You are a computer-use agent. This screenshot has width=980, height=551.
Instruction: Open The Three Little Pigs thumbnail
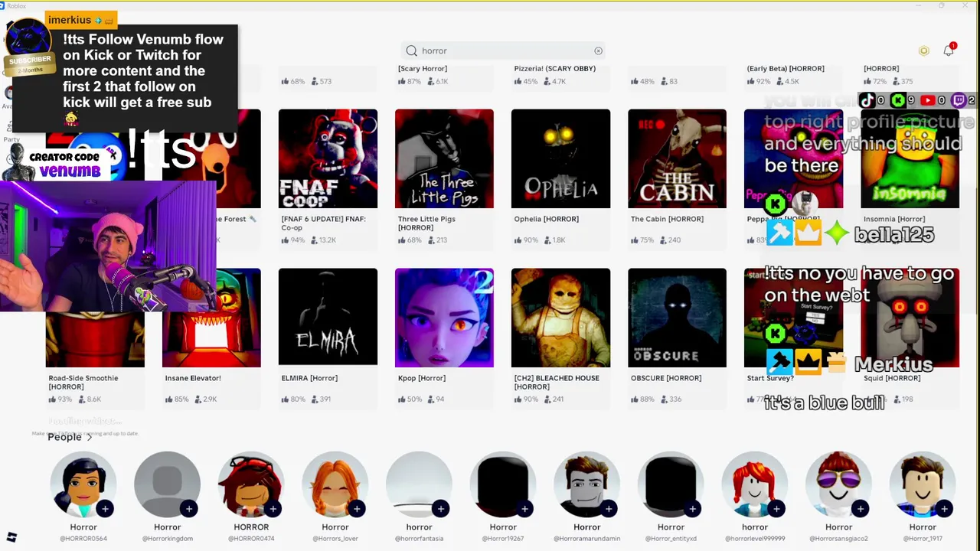(x=444, y=158)
